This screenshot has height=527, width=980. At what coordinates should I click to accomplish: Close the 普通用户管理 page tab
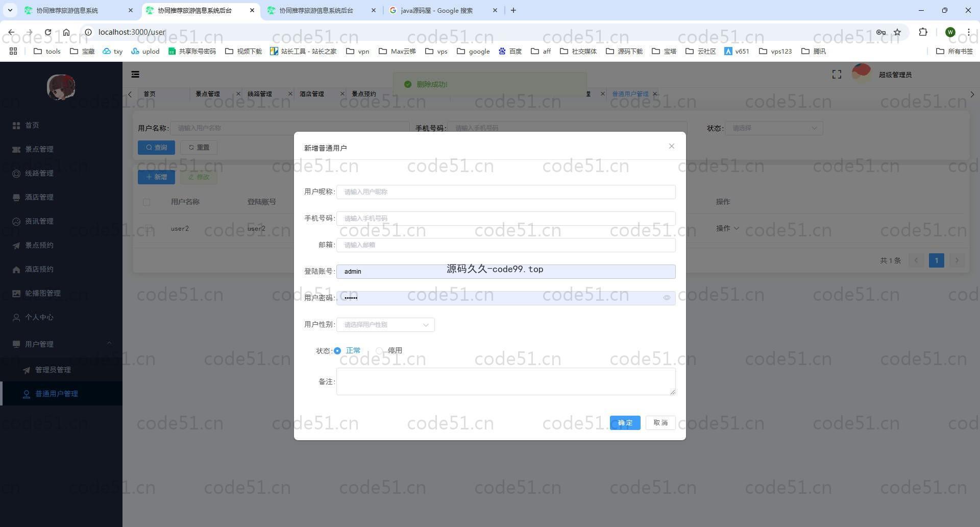pyautogui.click(x=655, y=94)
